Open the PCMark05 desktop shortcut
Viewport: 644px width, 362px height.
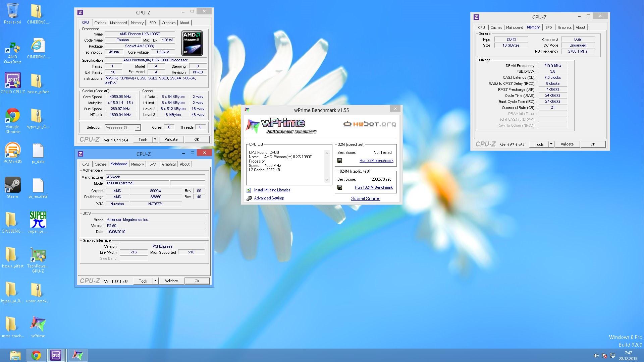pyautogui.click(x=12, y=153)
